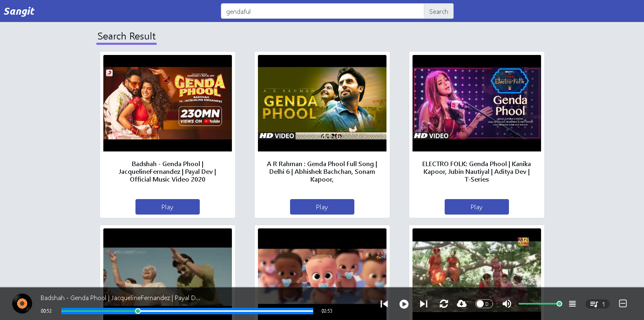Click the elapsed time 00:52

point(46,311)
